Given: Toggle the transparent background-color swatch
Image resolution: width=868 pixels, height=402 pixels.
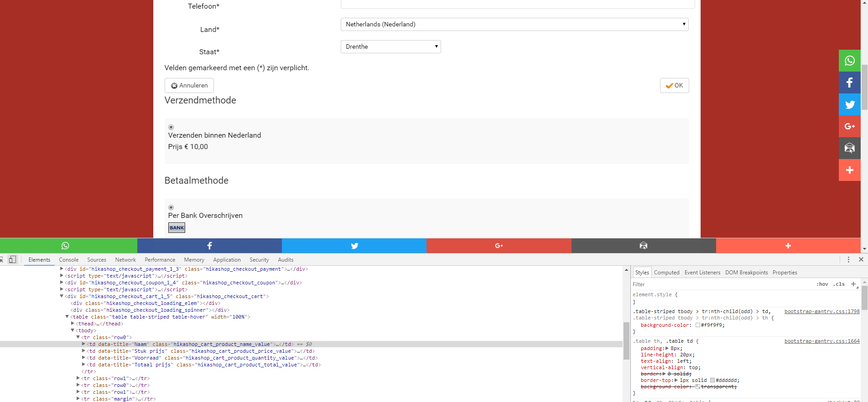Looking at the screenshot, I should click(x=697, y=387).
